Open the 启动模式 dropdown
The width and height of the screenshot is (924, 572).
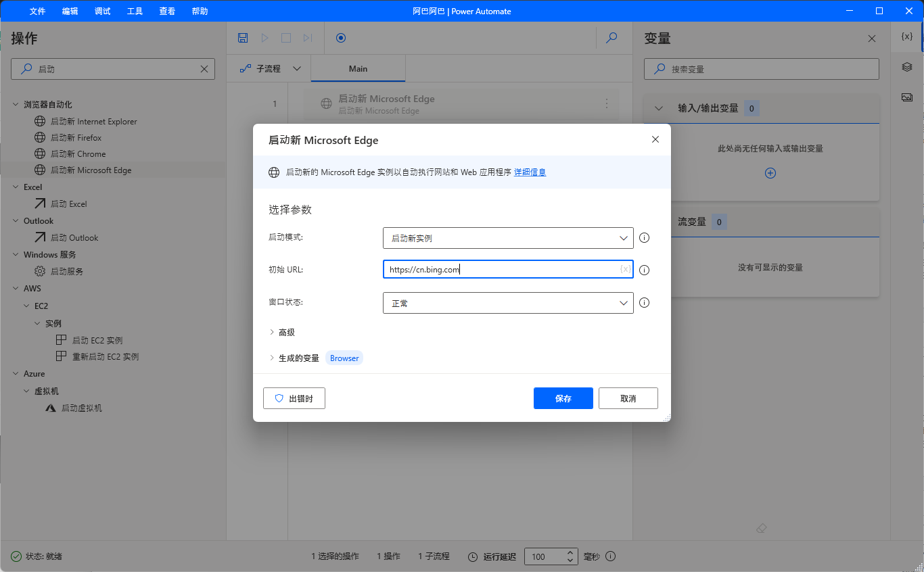pyautogui.click(x=508, y=238)
